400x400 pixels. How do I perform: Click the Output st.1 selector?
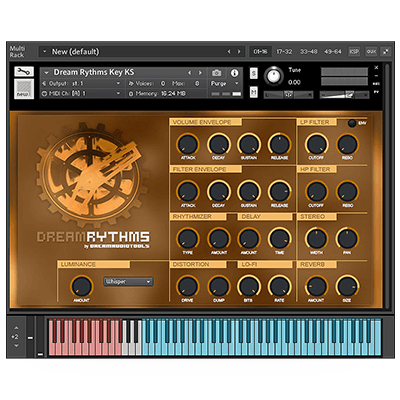[x=81, y=84]
